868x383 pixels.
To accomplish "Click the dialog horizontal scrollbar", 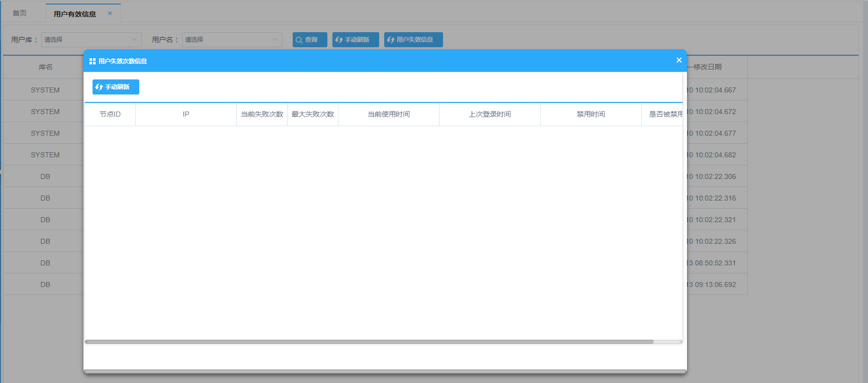I will click(x=369, y=342).
